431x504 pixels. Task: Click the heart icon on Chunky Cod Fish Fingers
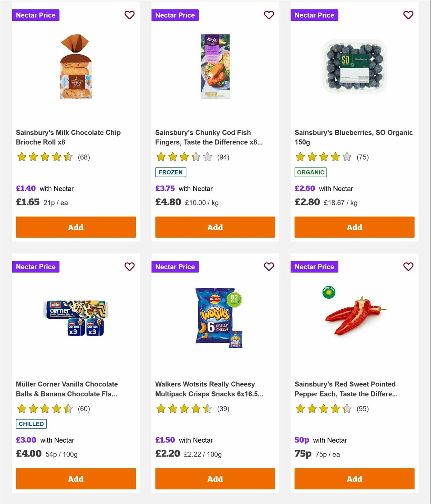coord(269,15)
